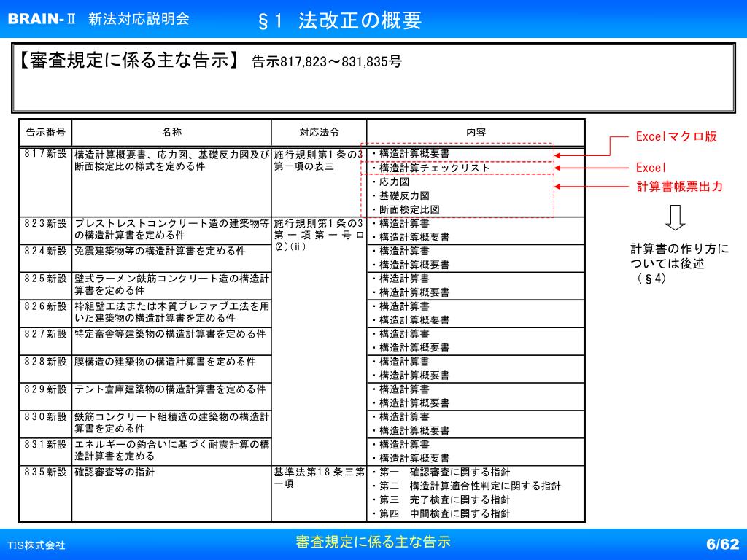Click 'TIS株式会社' in the footer

click(36, 545)
